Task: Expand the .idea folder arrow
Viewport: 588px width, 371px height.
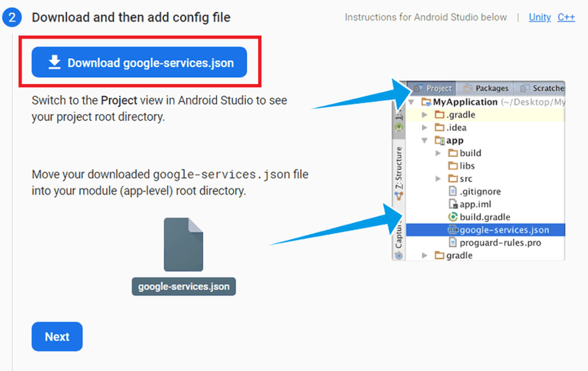Action: point(424,127)
